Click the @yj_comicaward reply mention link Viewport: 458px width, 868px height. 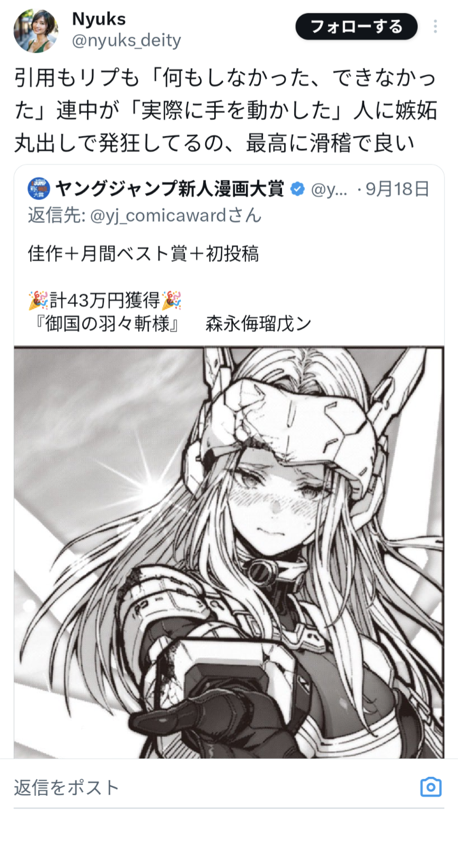[158, 215]
